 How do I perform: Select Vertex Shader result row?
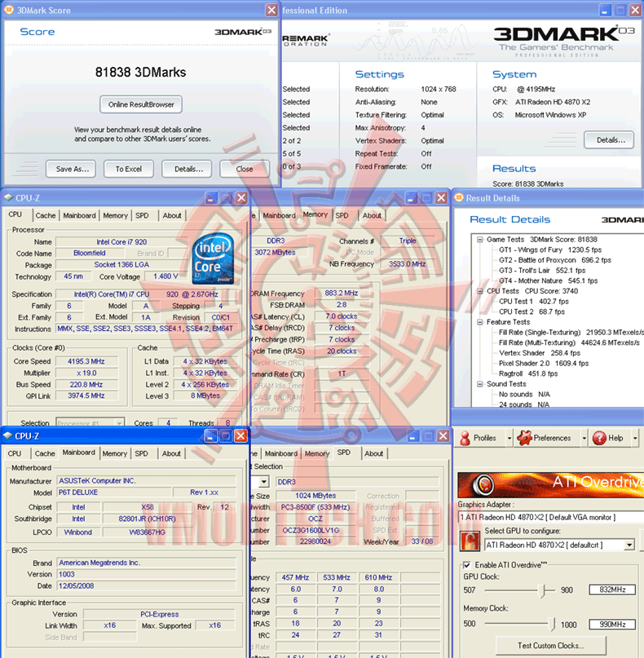click(x=539, y=353)
